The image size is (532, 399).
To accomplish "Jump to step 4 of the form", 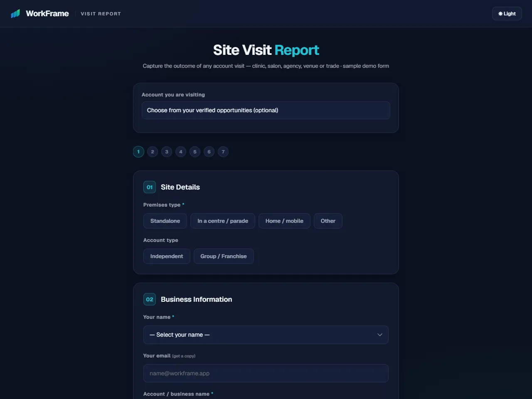I will [x=181, y=152].
